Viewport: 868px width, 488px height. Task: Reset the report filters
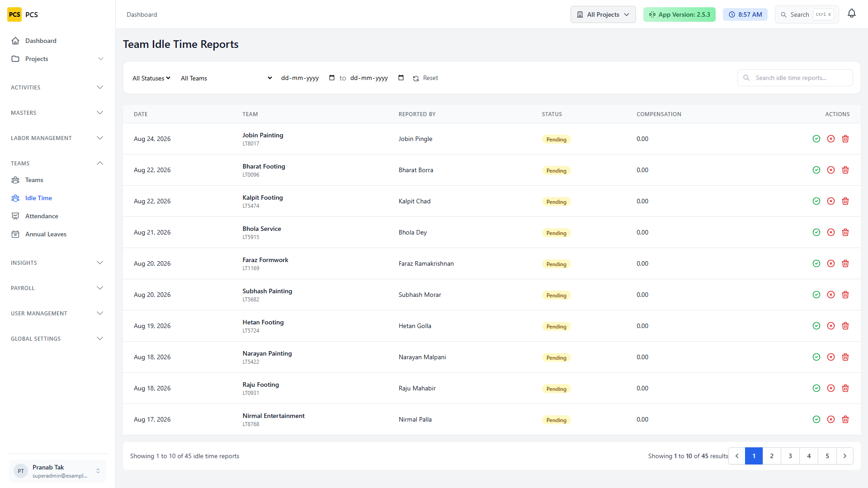coord(425,78)
